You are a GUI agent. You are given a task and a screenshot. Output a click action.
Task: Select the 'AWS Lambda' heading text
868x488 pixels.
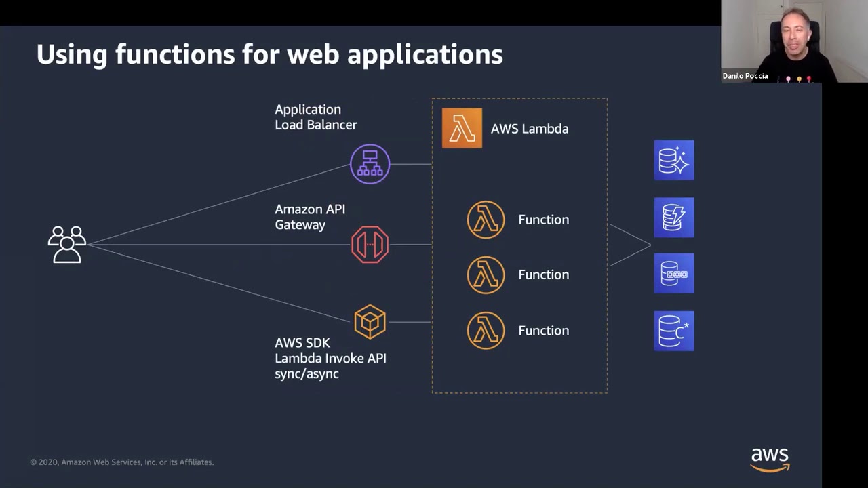tap(530, 129)
